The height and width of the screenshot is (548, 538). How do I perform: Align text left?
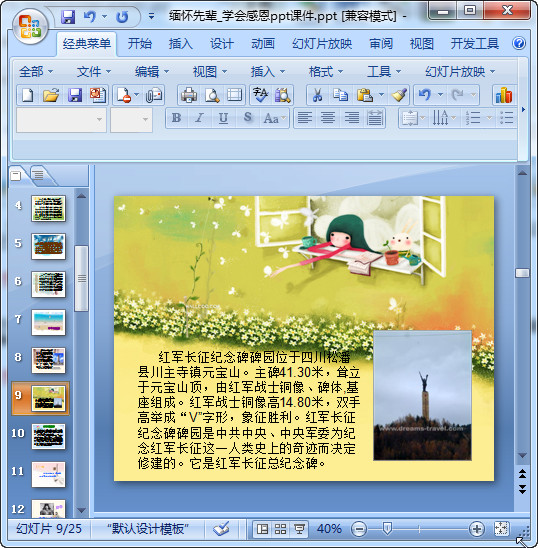pos(305,118)
